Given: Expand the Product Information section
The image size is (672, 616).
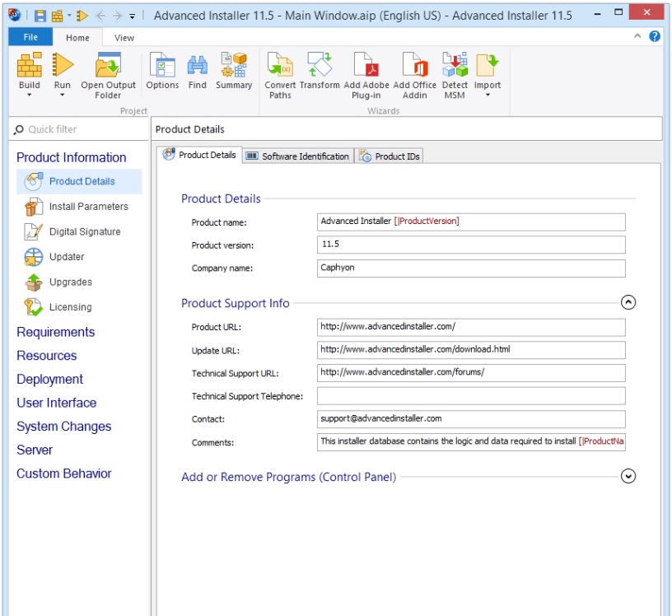Looking at the screenshot, I should coord(71,157).
